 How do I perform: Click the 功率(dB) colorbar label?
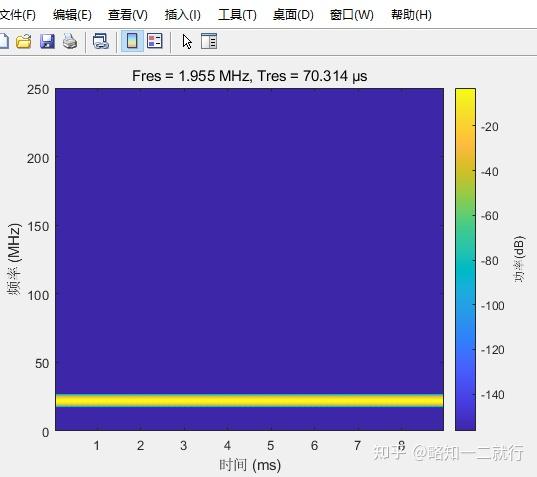click(520, 259)
